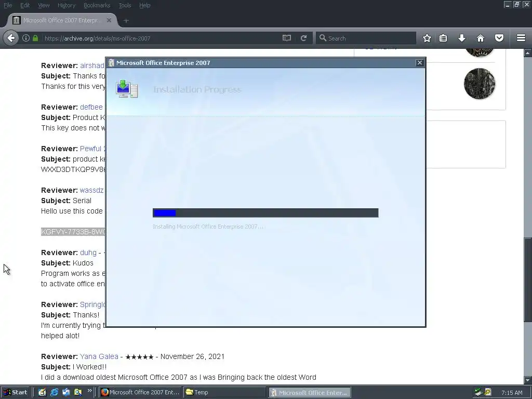Open the Help menu

click(x=145, y=5)
